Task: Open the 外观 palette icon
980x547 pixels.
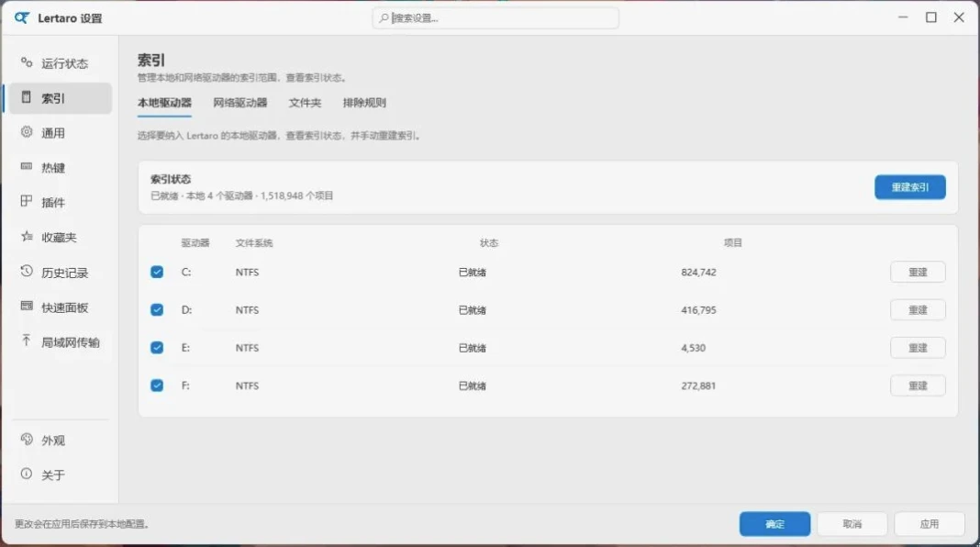Action: (x=27, y=439)
